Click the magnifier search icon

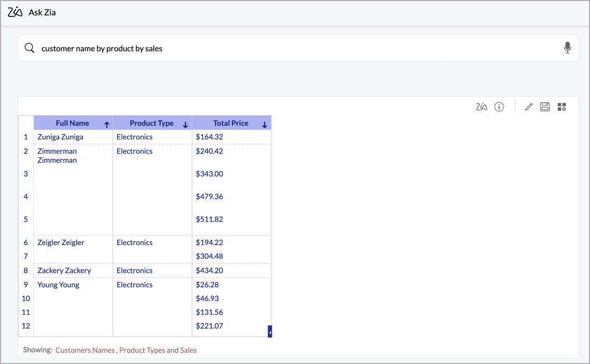30,48
